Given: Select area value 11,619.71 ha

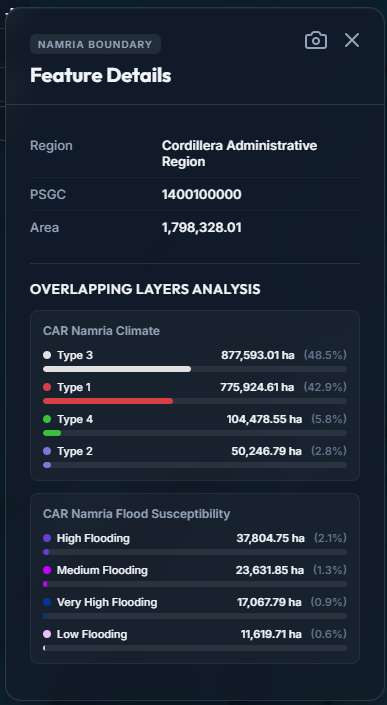Looking at the screenshot, I should [x=271, y=634].
